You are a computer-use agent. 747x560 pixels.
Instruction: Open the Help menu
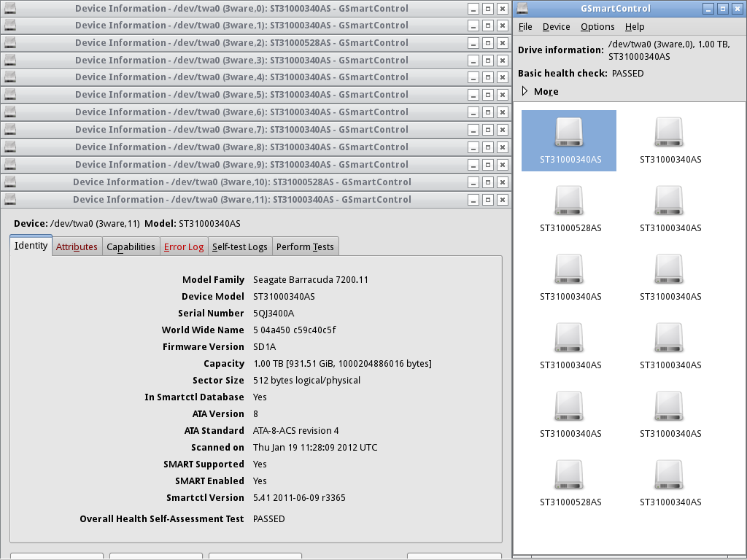635,27
